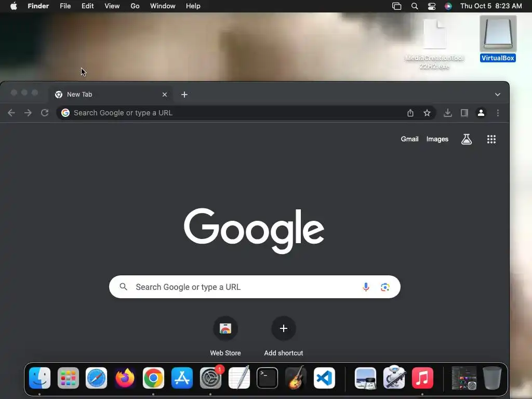Open the Go menu
532x399 pixels.
point(135,6)
